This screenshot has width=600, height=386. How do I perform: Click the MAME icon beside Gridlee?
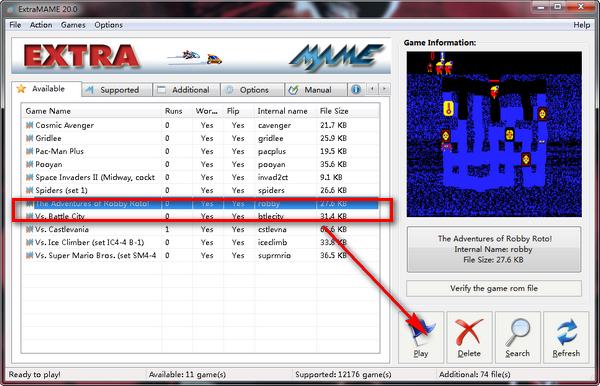point(29,138)
